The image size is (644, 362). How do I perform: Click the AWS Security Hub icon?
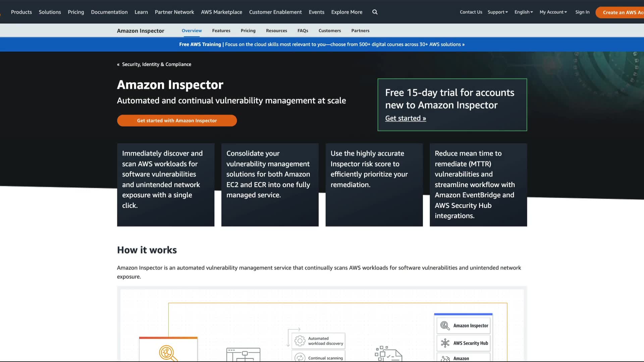click(x=445, y=343)
